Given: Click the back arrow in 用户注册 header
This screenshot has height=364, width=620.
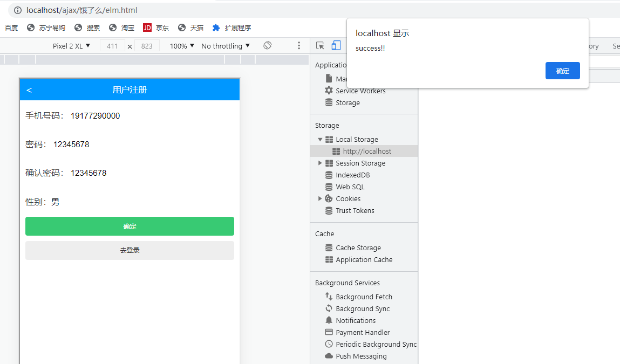Looking at the screenshot, I should (29, 90).
